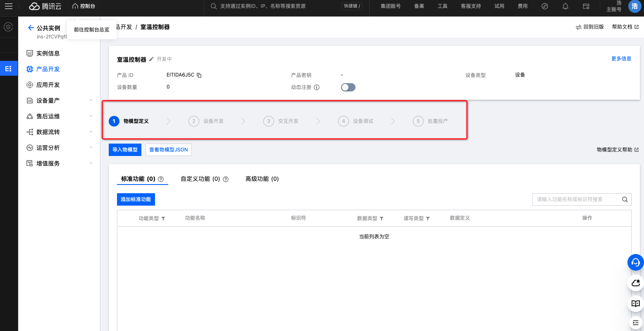Screen dimensions: 644x331
Task: Click the notification bell icon
Action: (565, 6)
